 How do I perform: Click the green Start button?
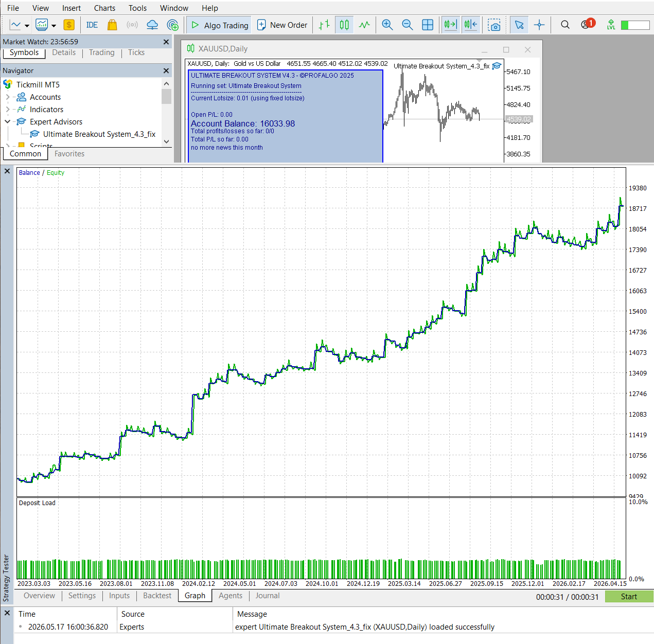[x=629, y=597]
